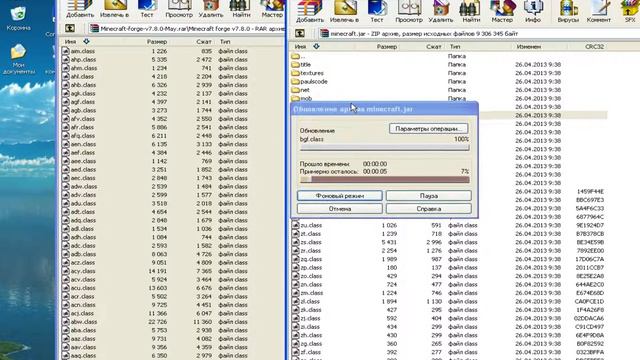Sort minecraft.jar window by Изменен column
Screen dimensions: 640x360
click(529, 47)
